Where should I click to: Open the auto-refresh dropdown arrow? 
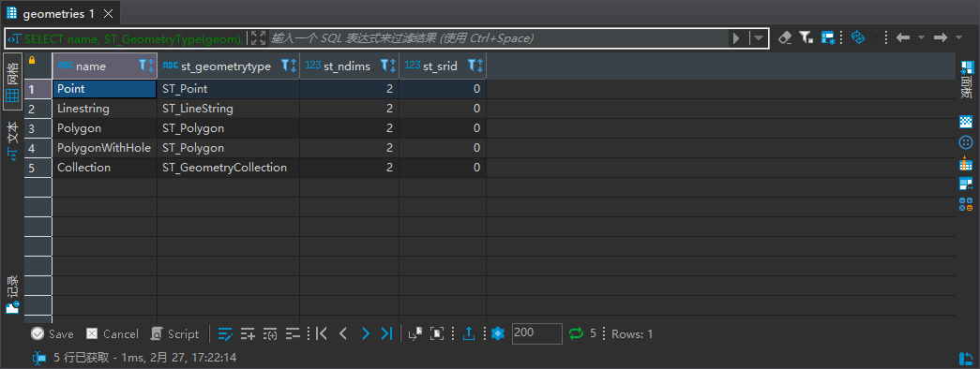click(876, 38)
